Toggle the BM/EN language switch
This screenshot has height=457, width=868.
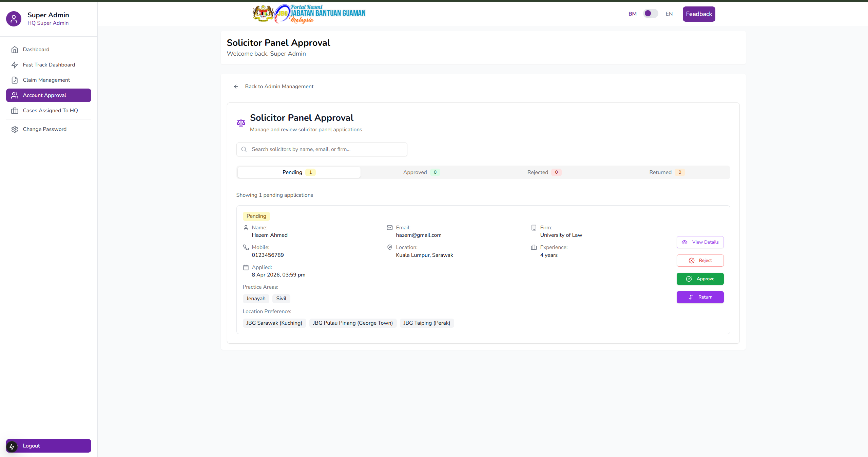(x=650, y=14)
